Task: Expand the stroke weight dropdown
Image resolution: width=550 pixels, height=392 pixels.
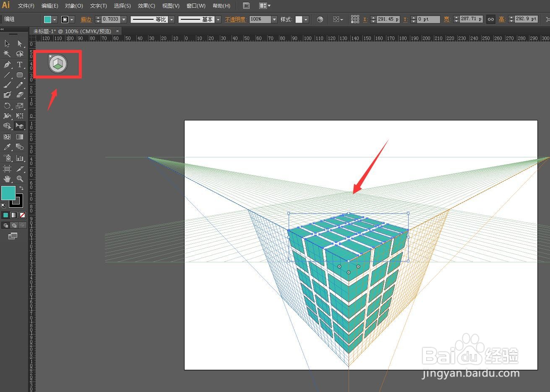Action: point(124,19)
